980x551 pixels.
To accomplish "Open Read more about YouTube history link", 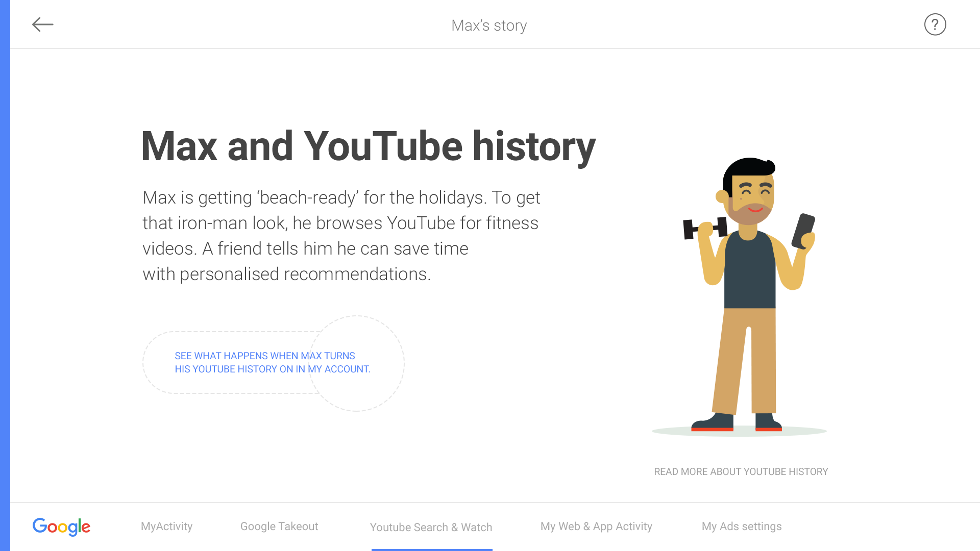I will tap(741, 471).
